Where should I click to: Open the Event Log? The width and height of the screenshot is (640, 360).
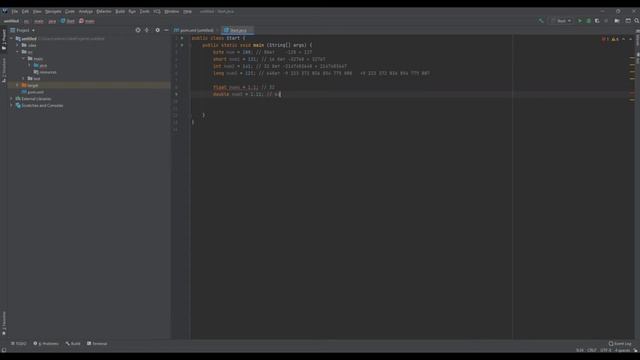(620, 344)
